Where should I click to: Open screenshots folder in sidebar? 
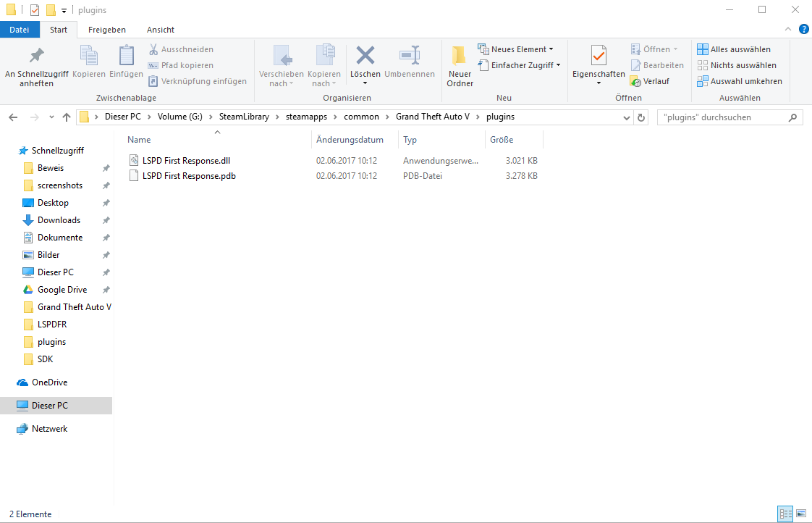[x=59, y=185]
